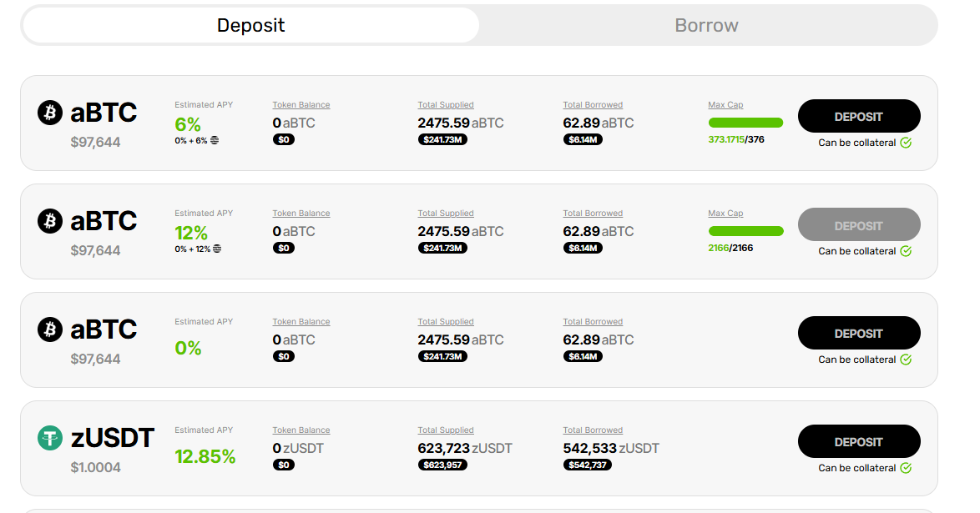Viewport: 980px width, 513px height.
Task: Click the reward token icon beside 0% + 6%
Action: [x=215, y=140]
